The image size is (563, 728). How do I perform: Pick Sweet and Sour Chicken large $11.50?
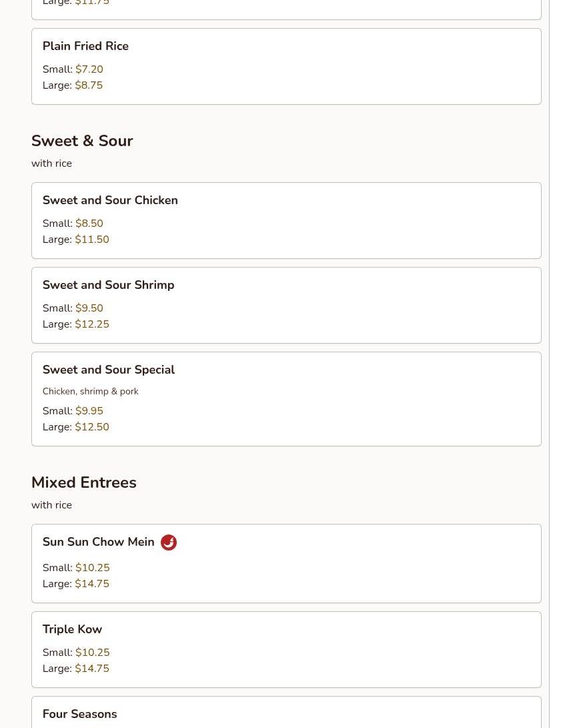91,240
